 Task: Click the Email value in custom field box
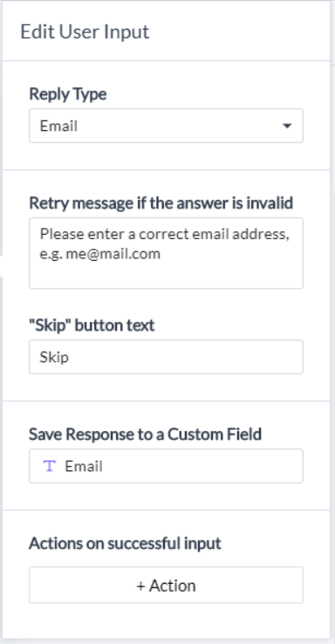click(x=84, y=466)
